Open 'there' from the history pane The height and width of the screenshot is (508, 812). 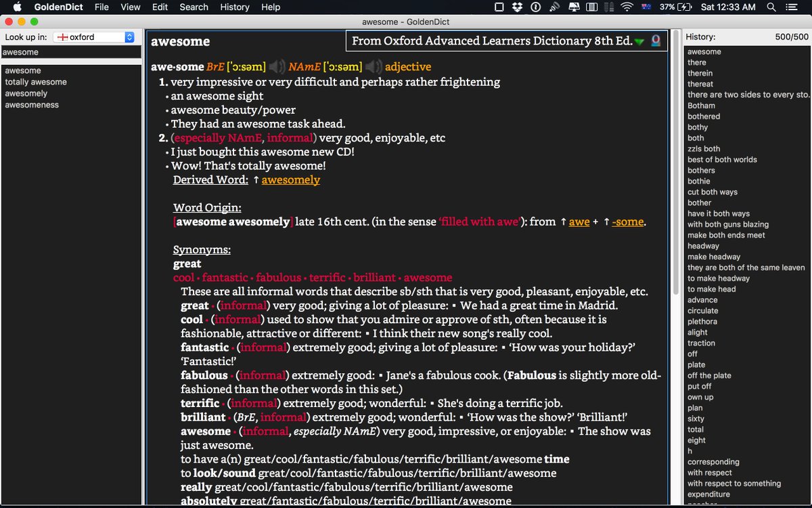pyautogui.click(x=696, y=62)
